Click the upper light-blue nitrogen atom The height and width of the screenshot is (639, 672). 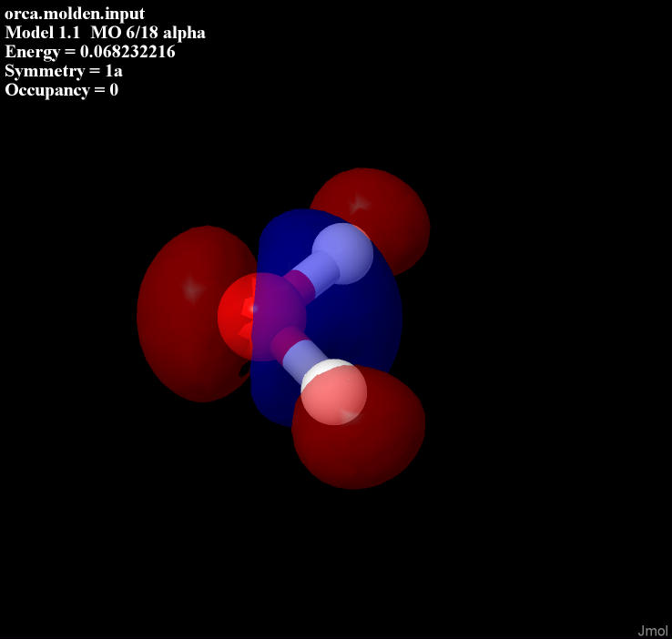[342, 254]
